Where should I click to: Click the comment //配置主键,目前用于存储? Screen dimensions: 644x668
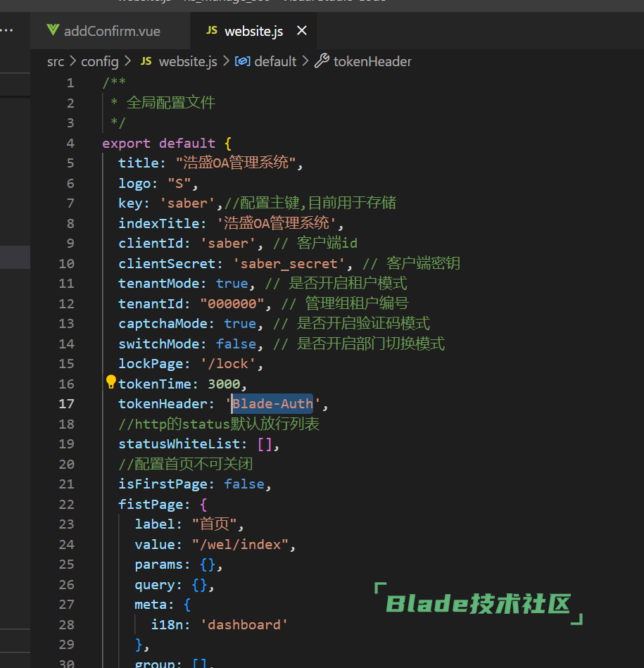click(x=310, y=203)
